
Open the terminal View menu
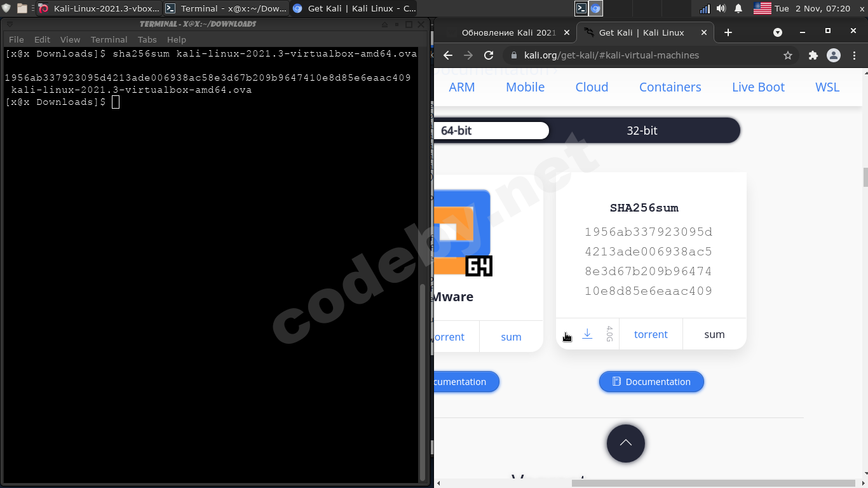pyautogui.click(x=71, y=39)
